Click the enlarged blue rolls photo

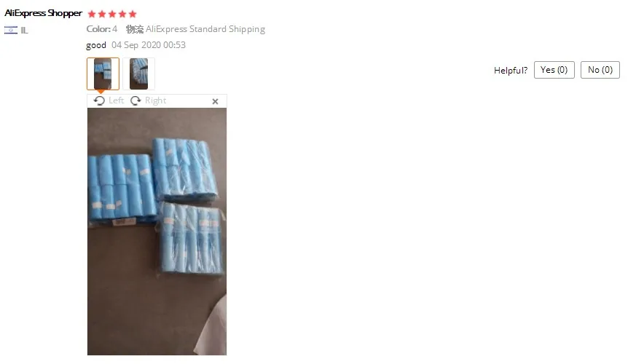[x=157, y=232]
